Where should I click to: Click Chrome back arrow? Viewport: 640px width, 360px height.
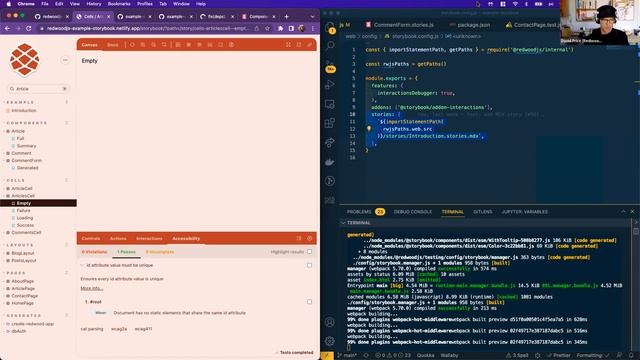tap(7, 29)
